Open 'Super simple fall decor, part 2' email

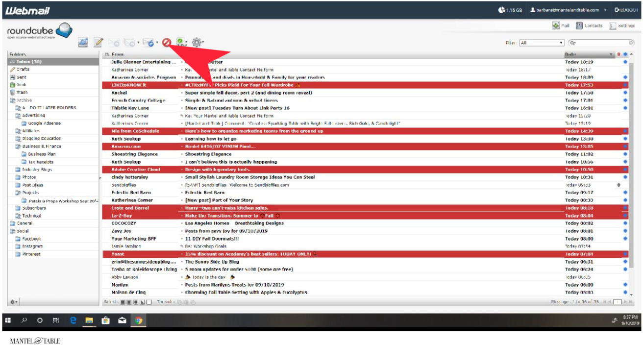tap(366, 93)
